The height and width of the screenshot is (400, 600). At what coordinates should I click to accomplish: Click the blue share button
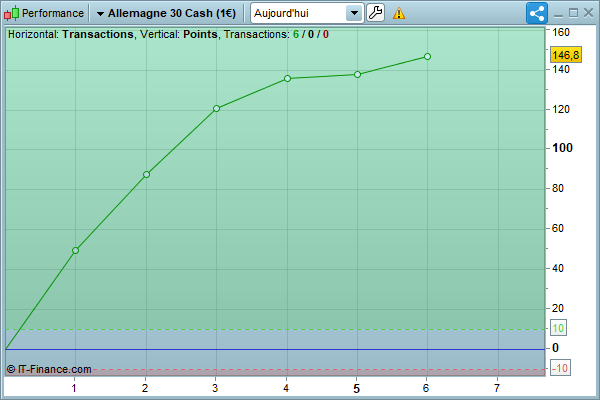537,13
